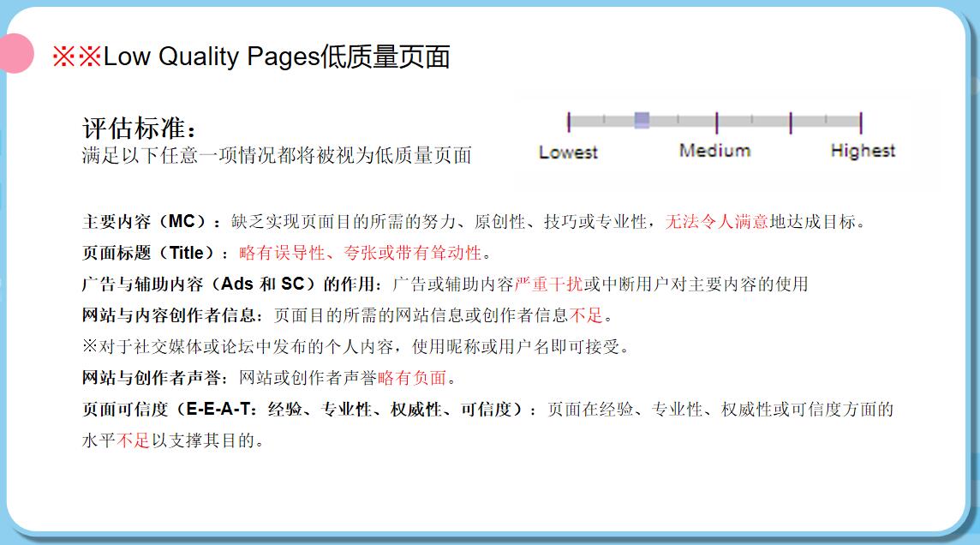
Task: Click the red text 严重干扰
Action: pos(548,284)
